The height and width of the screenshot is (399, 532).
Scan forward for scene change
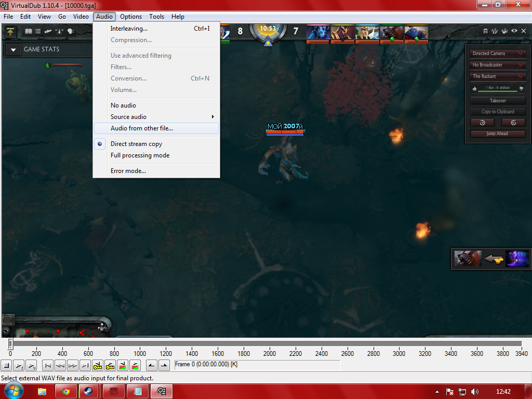(x=135, y=365)
